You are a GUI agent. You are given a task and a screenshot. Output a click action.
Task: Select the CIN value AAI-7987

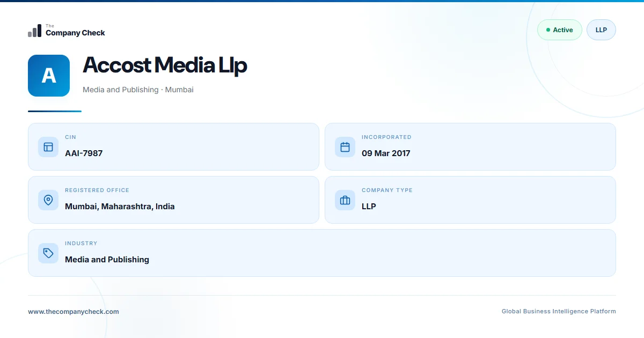[84, 153]
